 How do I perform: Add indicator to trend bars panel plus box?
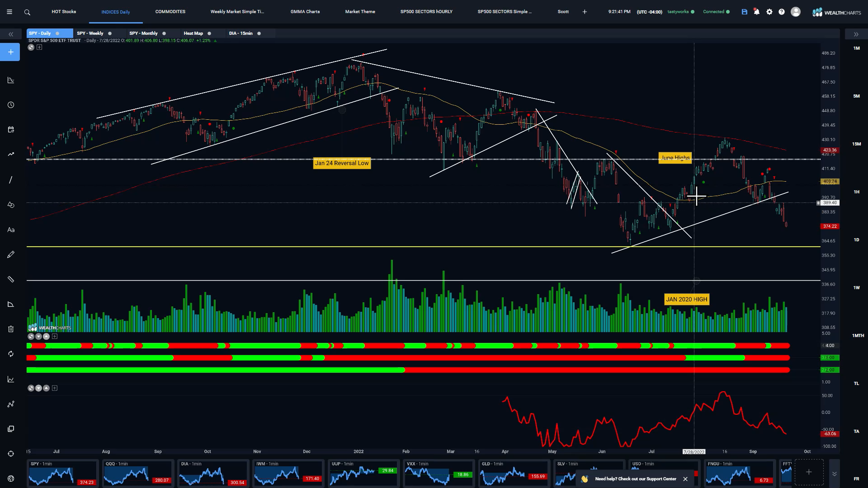pos(55,336)
